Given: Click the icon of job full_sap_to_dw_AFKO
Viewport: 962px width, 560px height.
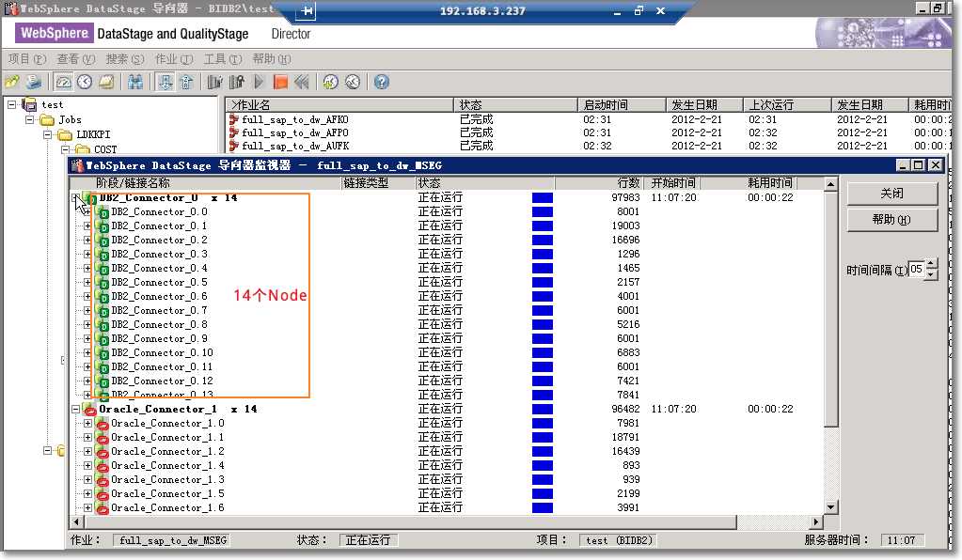Looking at the screenshot, I should pos(234,119).
